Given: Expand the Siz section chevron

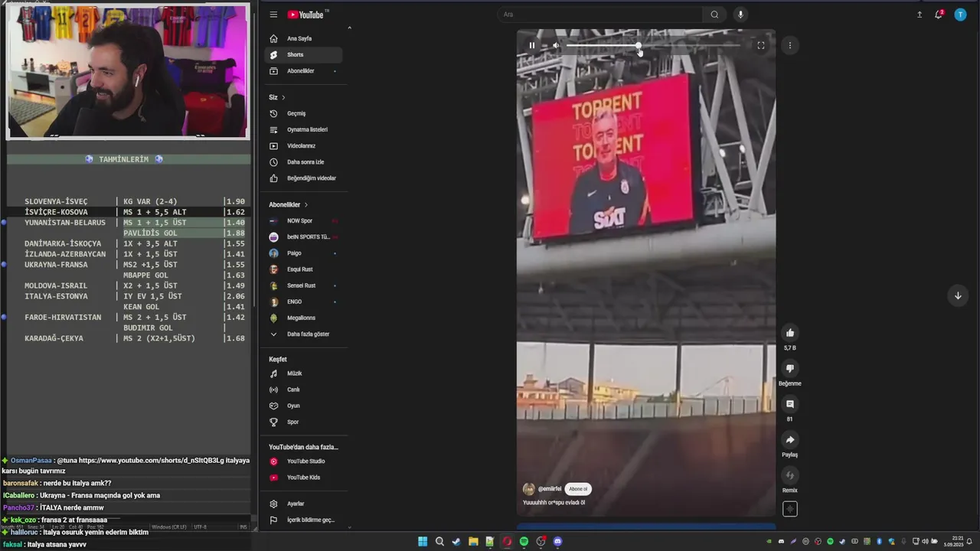Looking at the screenshot, I should pos(283,97).
